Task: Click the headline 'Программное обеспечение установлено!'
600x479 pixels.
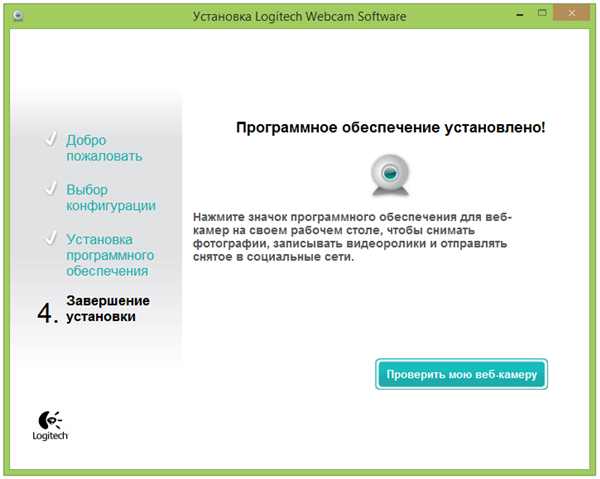Action: (390, 127)
